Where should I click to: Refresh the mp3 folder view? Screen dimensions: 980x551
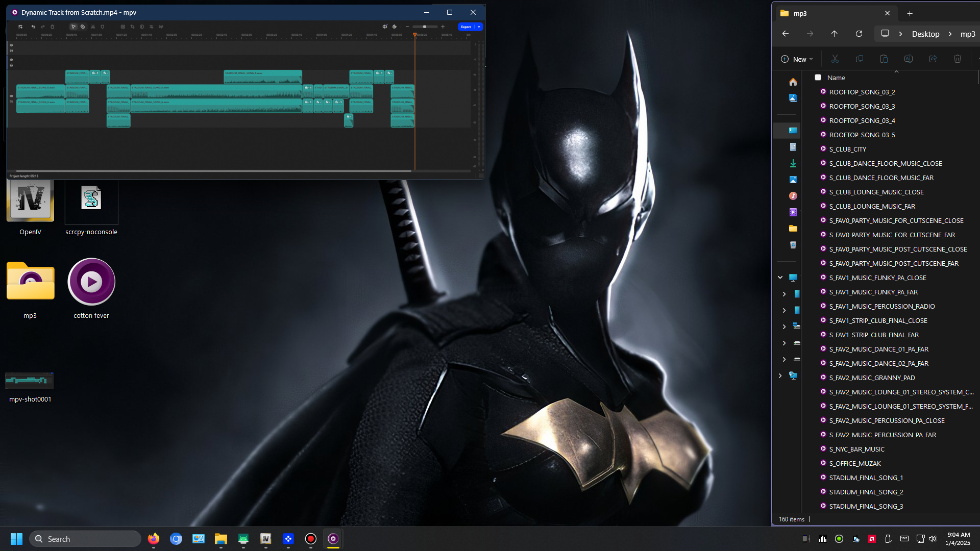[x=859, y=34]
